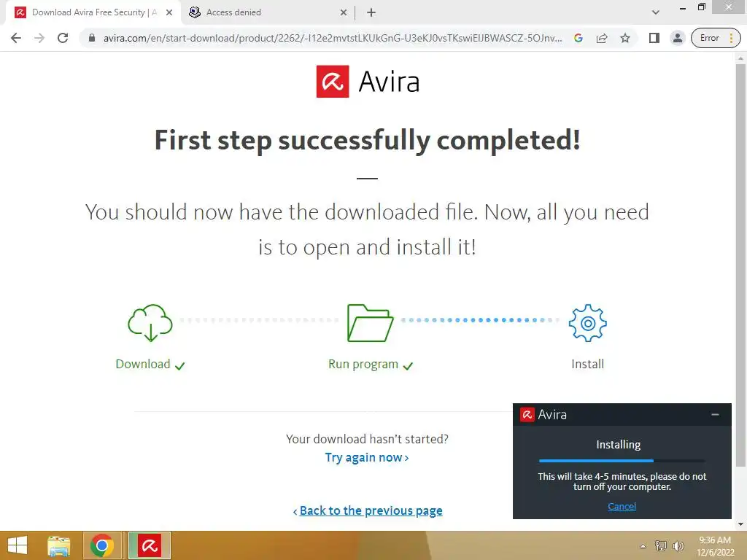The width and height of the screenshot is (747, 560).
Task: Expand the tab search chevron
Action: (x=656, y=12)
